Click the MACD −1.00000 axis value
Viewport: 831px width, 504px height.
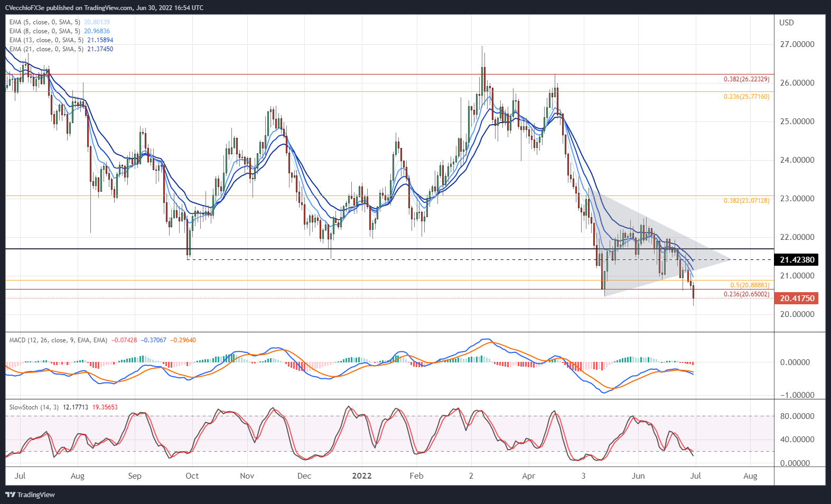tap(797, 395)
